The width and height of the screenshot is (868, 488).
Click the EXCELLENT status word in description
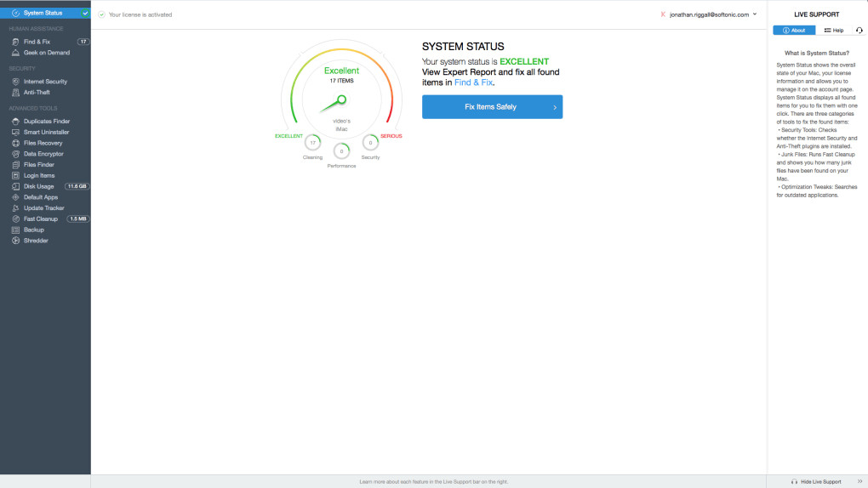(524, 61)
